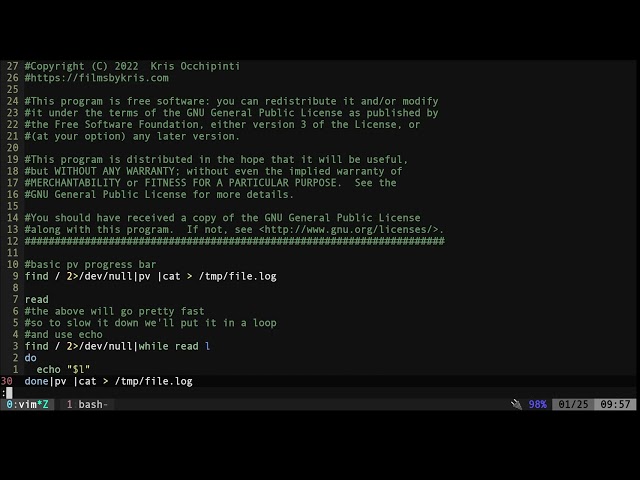Click the https://filmsbykris.com comment line
This screenshot has width=640, height=480.
pyautogui.click(x=96, y=78)
